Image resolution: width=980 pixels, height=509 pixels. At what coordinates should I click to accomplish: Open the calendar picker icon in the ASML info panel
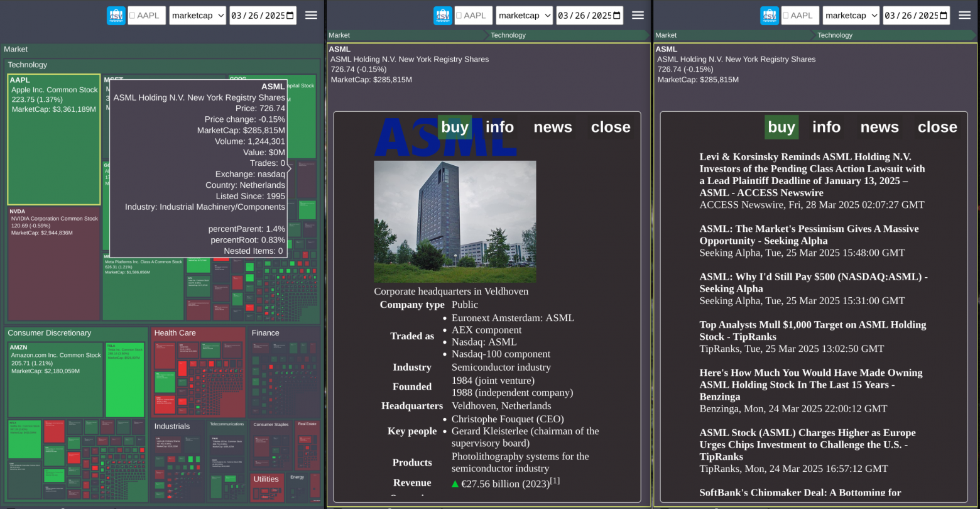coord(617,16)
